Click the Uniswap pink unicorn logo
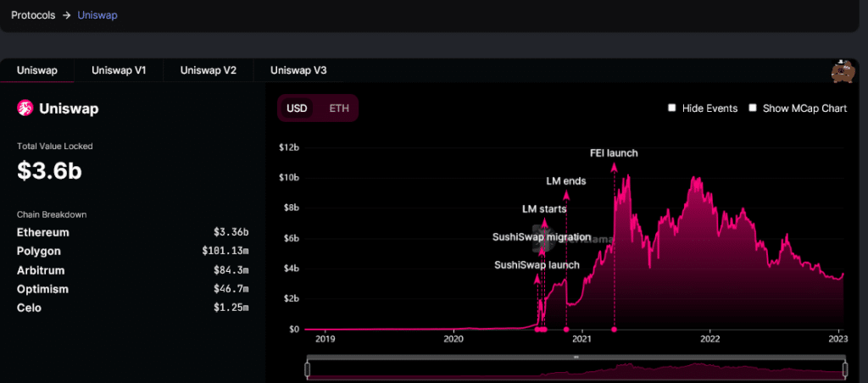 click(25, 108)
